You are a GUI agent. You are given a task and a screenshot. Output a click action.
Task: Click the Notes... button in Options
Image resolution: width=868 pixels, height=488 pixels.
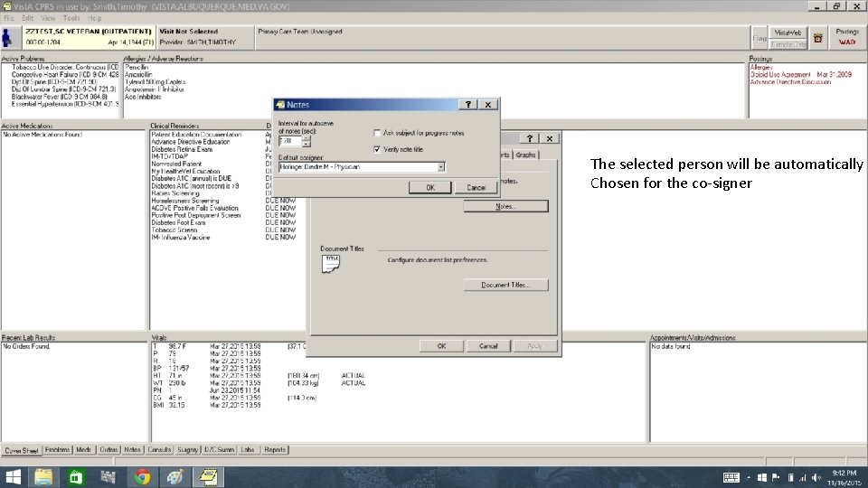pos(506,206)
